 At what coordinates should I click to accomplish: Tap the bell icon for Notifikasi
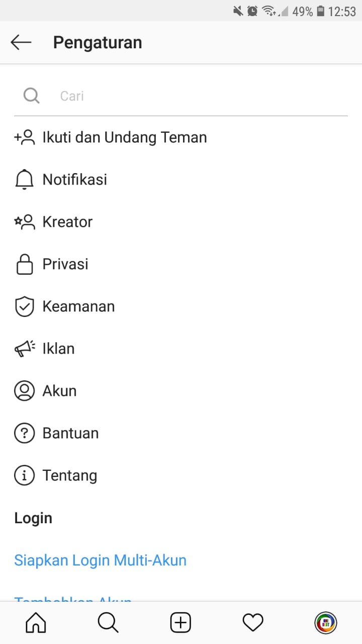click(x=25, y=180)
